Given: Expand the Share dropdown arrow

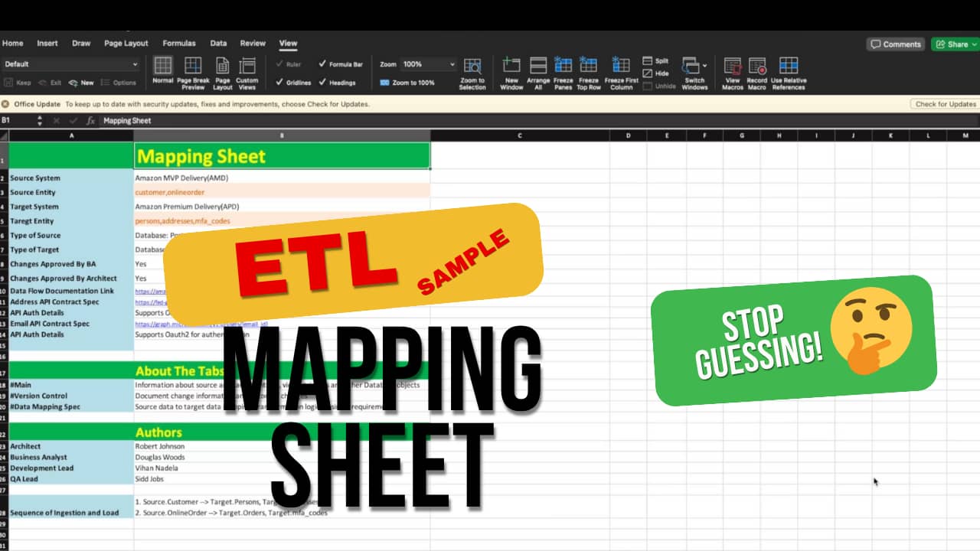Looking at the screenshot, I should coord(975,44).
